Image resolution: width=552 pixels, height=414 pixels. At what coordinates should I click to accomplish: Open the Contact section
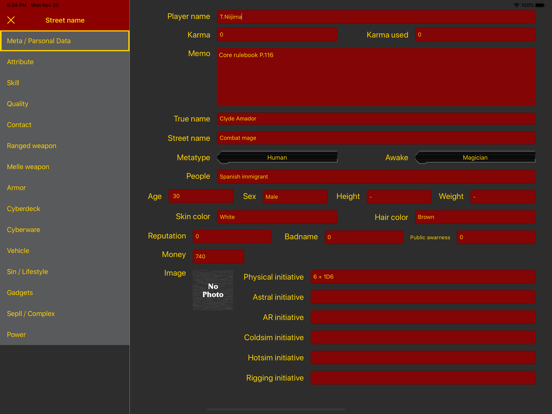[65, 125]
